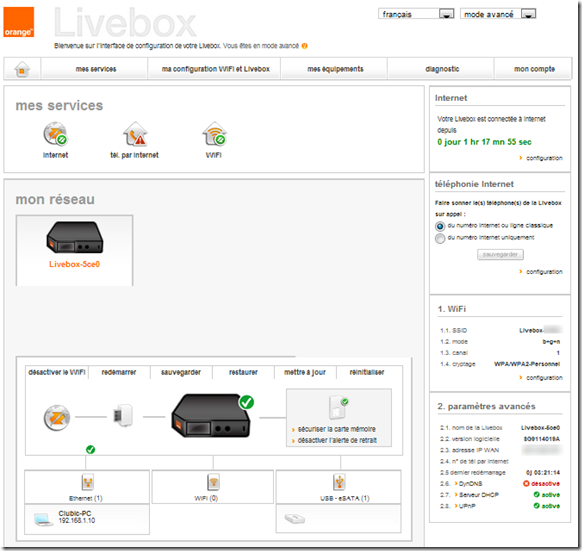
Task: Click the restaurer action tab
Action: click(x=243, y=372)
